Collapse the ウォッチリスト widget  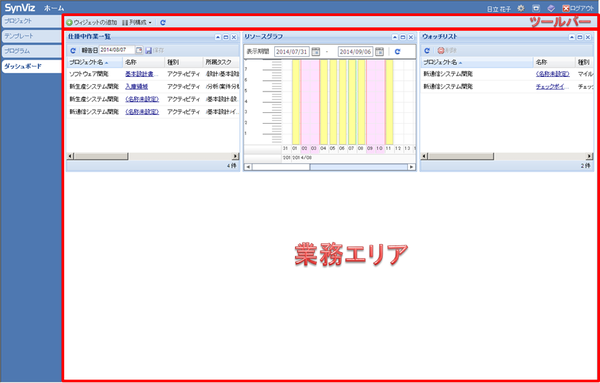point(571,37)
